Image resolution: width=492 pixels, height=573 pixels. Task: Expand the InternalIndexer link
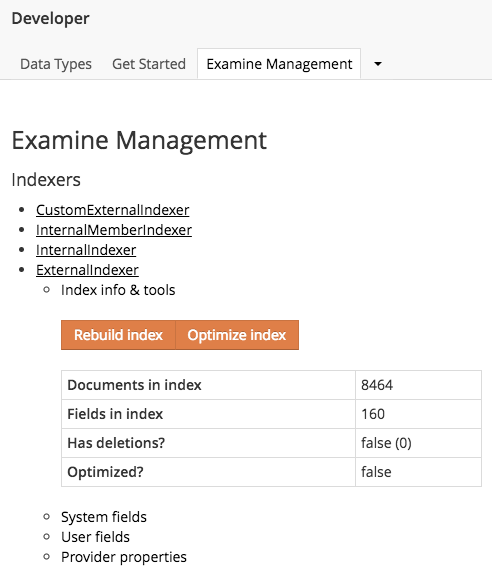click(x=86, y=250)
